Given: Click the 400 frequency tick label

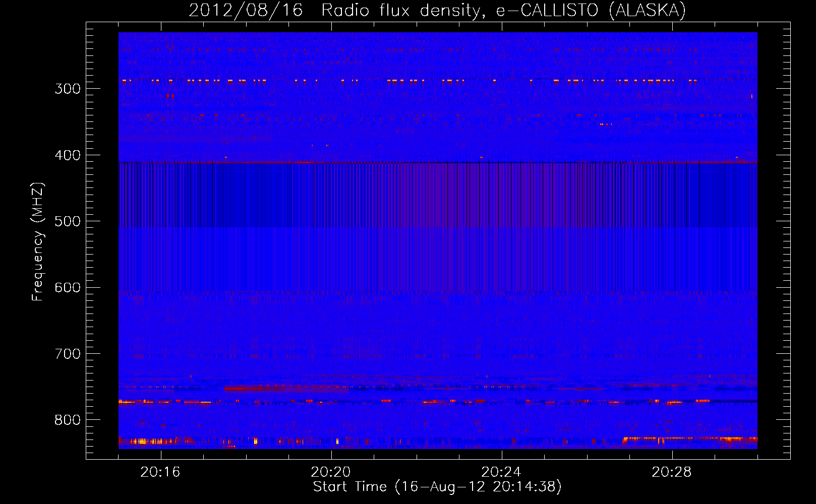Looking at the screenshot, I should tap(68, 155).
